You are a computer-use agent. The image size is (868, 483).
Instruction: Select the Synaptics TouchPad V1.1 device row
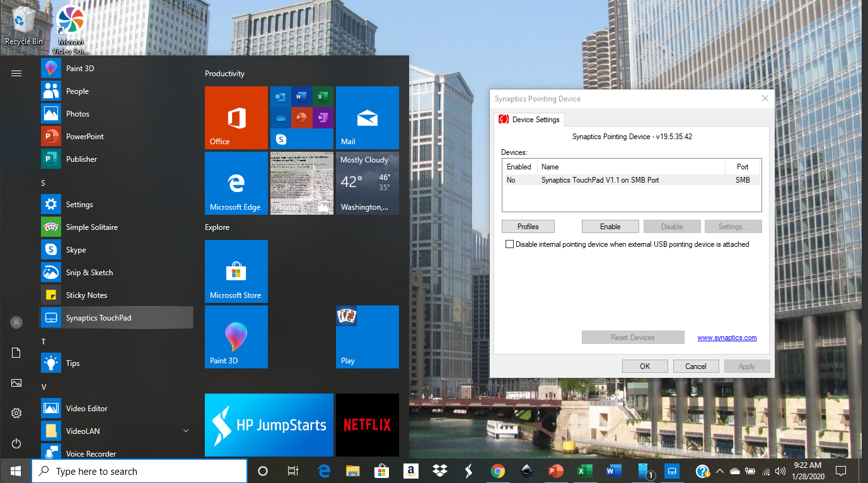632,180
